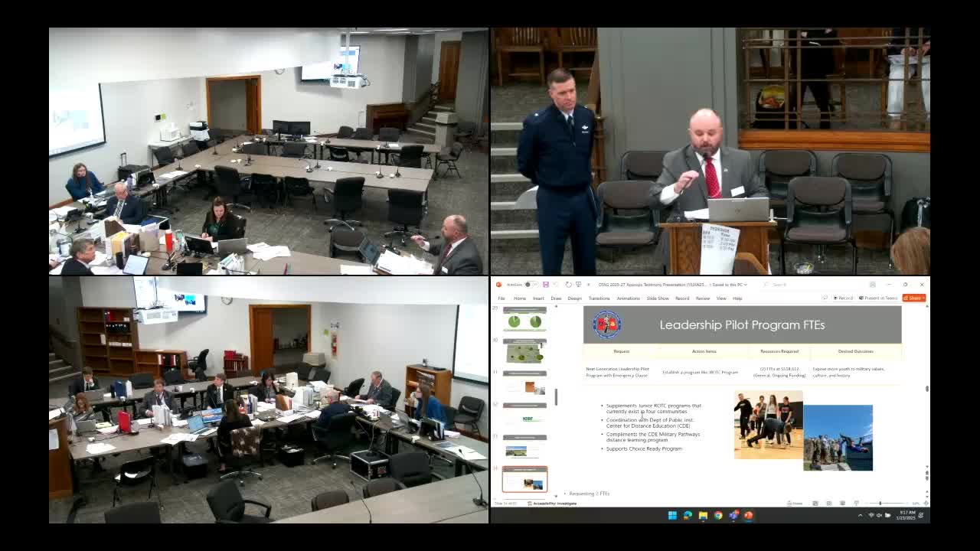This screenshot has width=980, height=551.
Task: Click the 'Supports Choice Ready Program' bullet text
Action: (644, 448)
